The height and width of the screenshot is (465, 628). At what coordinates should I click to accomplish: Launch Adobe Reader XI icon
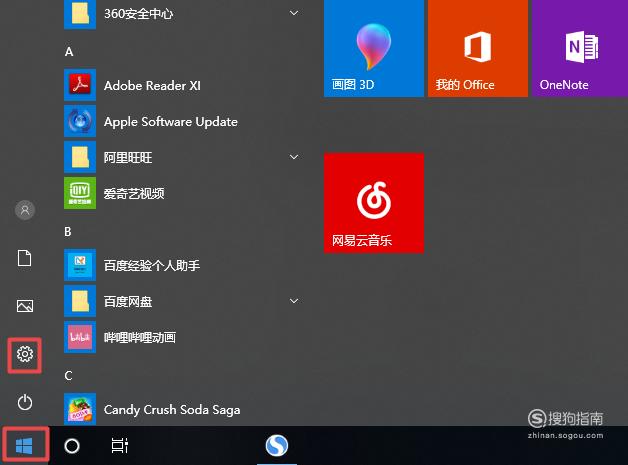coord(80,85)
